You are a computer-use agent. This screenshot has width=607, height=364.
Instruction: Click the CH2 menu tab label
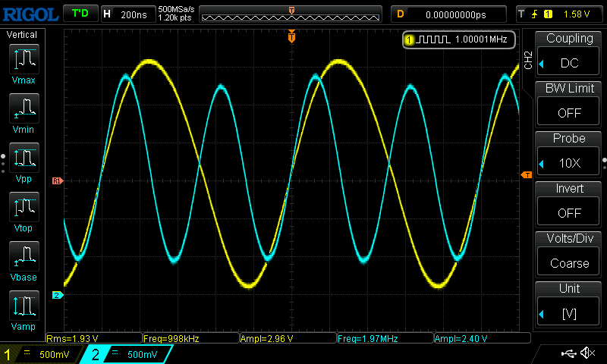[528, 60]
